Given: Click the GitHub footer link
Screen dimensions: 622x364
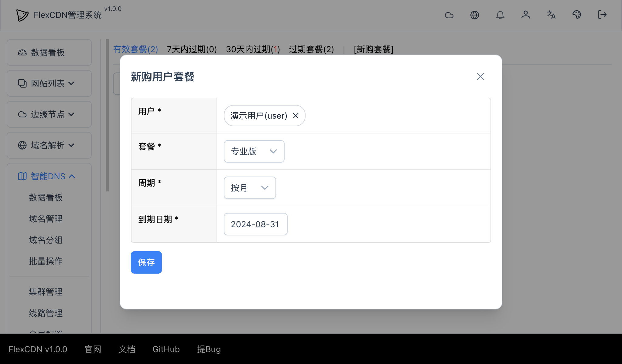Looking at the screenshot, I should (x=166, y=349).
